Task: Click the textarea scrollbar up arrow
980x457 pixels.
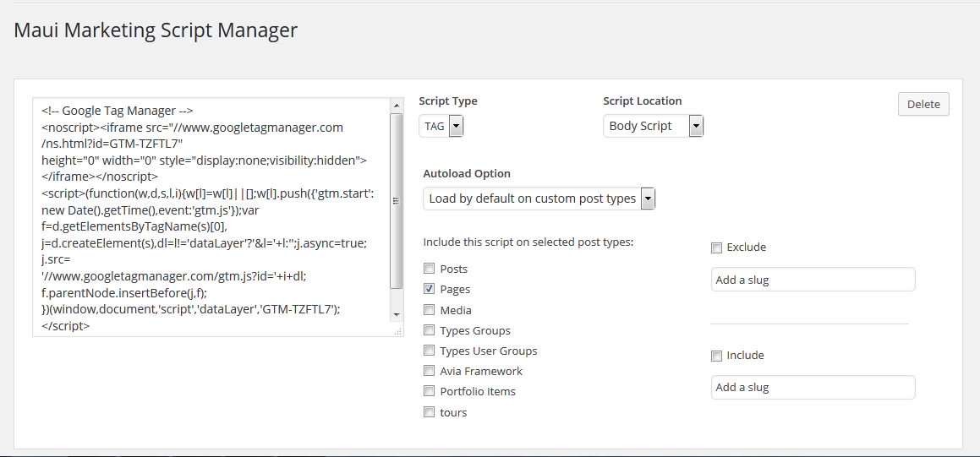Action: coord(397,106)
